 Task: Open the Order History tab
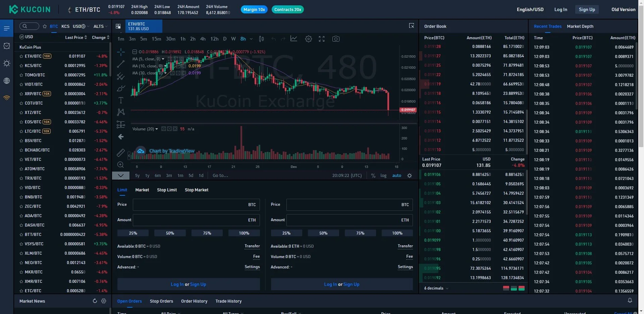(x=194, y=301)
